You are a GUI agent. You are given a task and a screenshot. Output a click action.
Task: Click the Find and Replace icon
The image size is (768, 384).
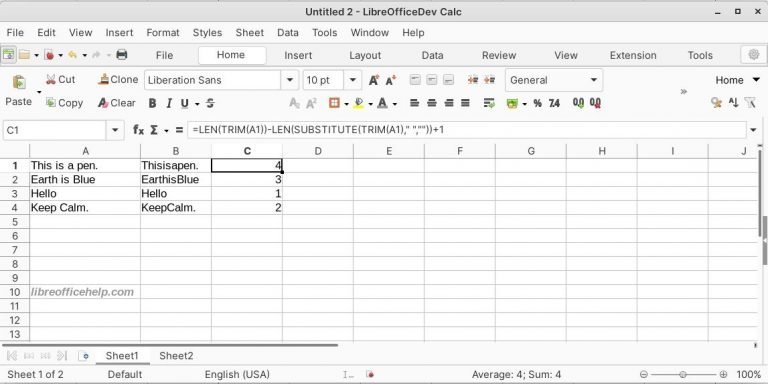(x=716, y=103)
